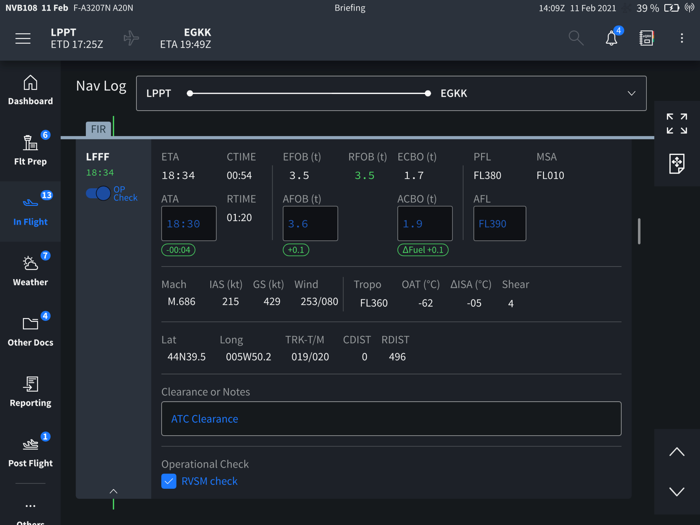Select the FIR tab

98,129
